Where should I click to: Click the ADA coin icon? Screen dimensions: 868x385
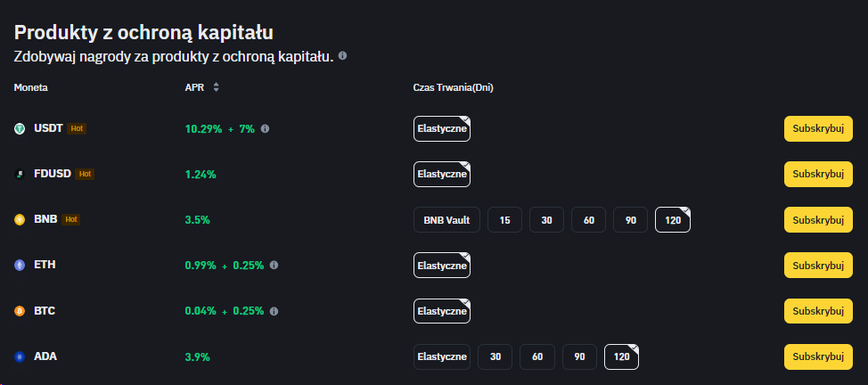tap(20, 356)
